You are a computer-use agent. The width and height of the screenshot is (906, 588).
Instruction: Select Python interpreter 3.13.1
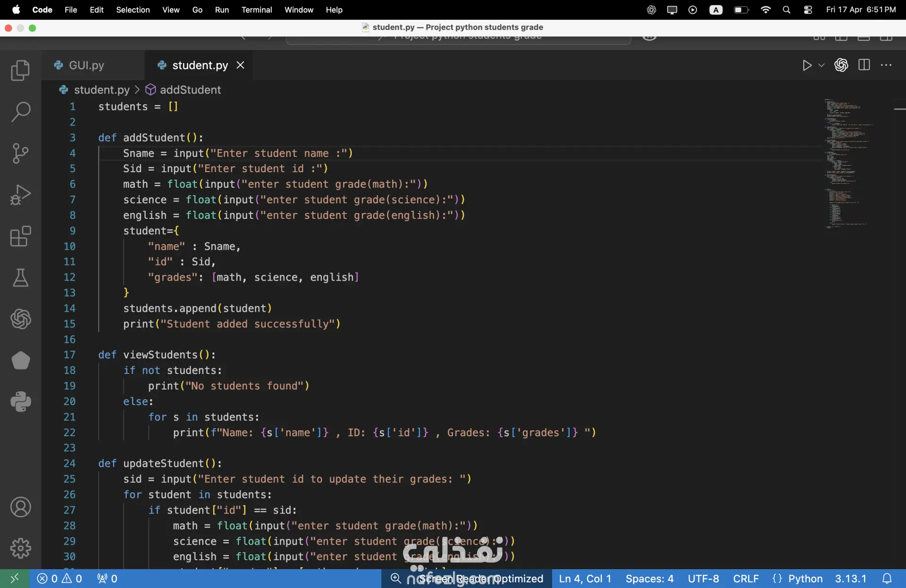(x=850, y=579)
